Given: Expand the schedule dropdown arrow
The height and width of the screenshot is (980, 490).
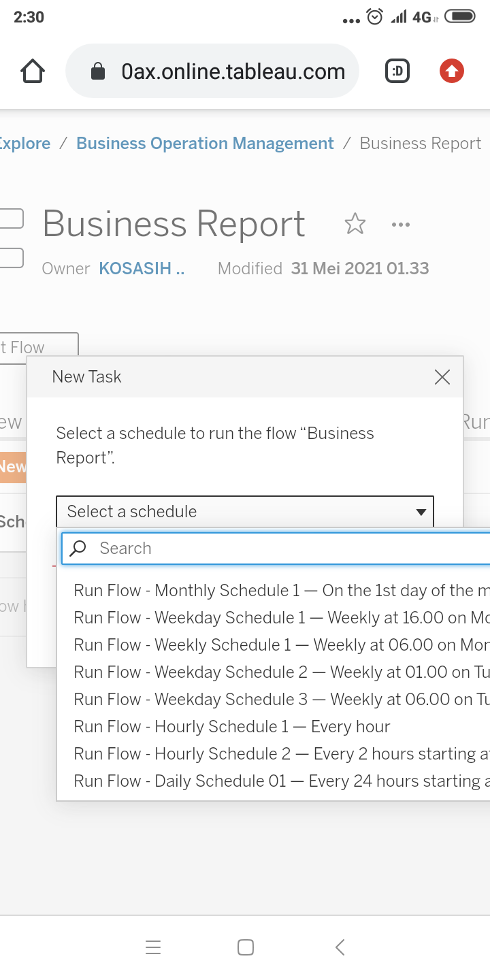Looking at the screenshot, I should coord(421,511).
